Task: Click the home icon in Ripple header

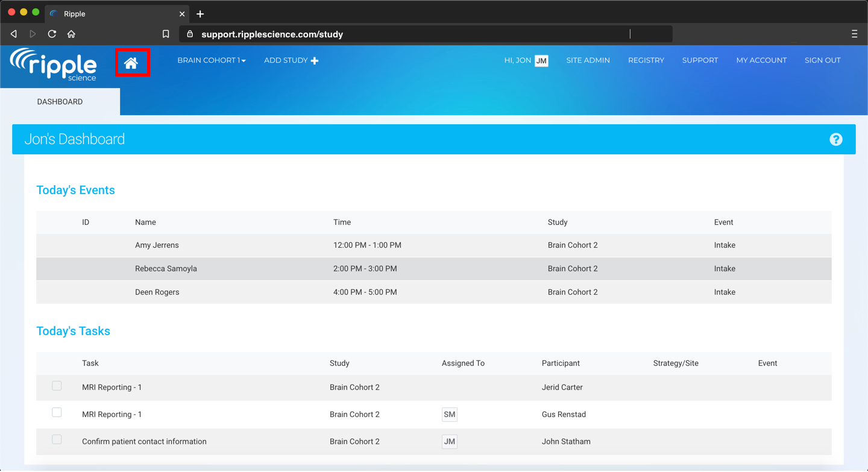Action: point(131,63)
